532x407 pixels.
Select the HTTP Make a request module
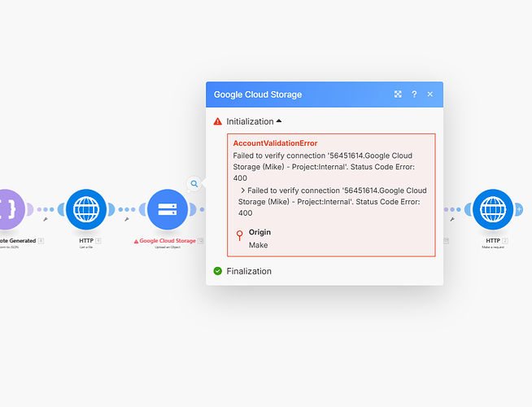pyautogui.click(x=493, y=209)
